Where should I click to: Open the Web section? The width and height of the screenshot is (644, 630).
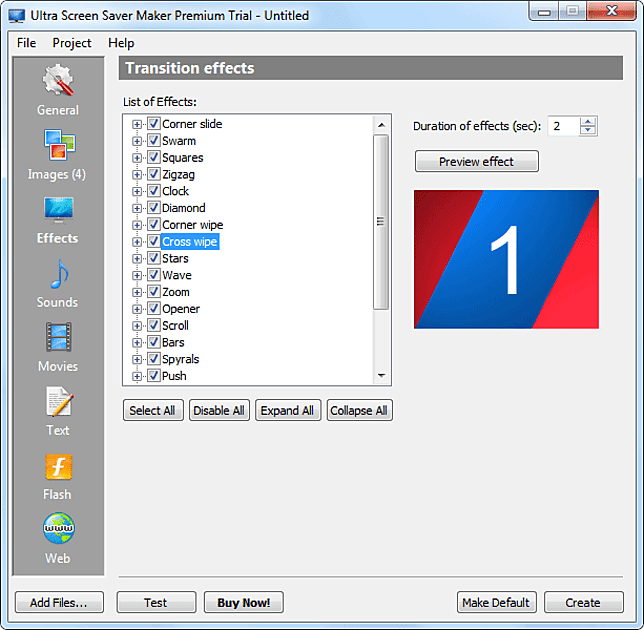tap(58, 538)
